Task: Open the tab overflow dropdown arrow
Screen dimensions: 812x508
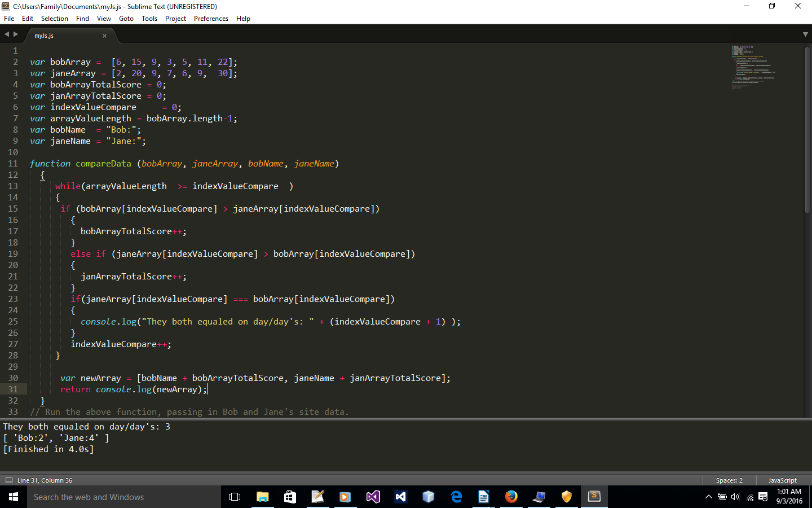Action: point(806,34)
